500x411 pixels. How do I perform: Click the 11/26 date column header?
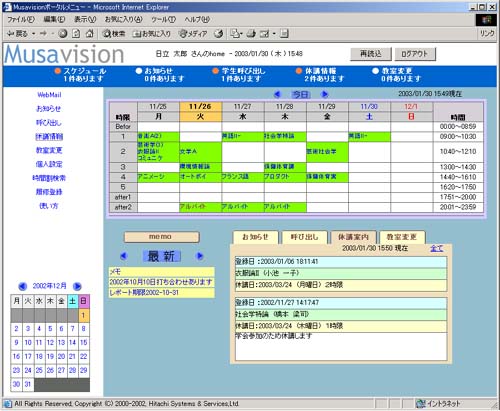click(x=200, y=107)
